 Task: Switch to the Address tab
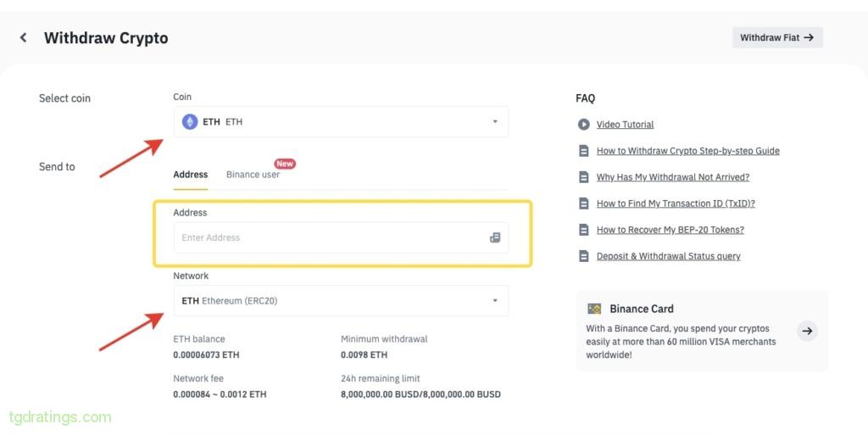tap(191, 175)
